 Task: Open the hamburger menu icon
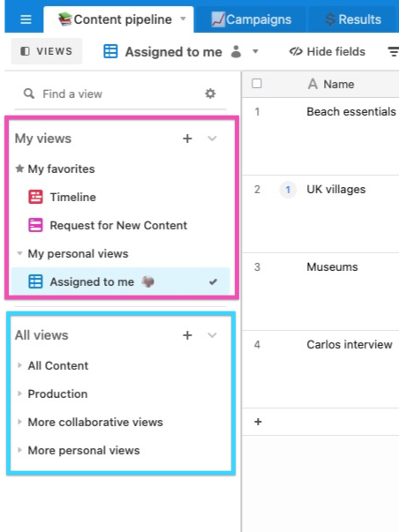26,19
